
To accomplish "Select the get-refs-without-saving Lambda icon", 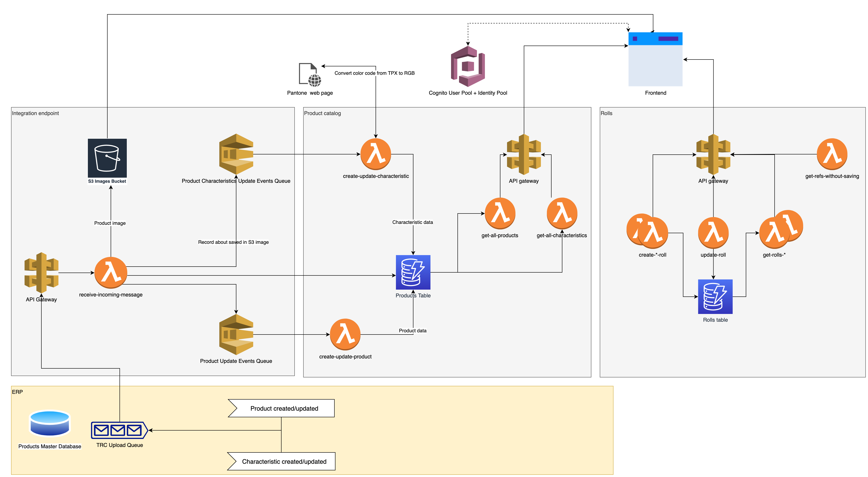I will click(832, 154).
